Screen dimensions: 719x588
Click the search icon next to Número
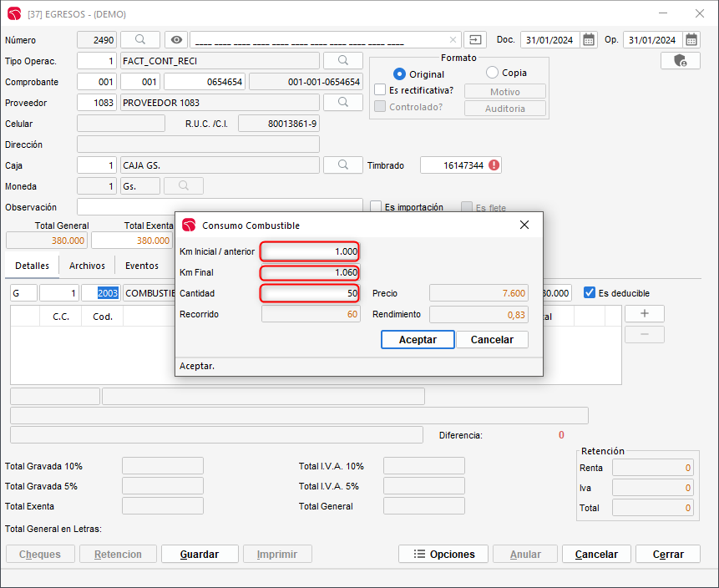(x=140, y=39)
